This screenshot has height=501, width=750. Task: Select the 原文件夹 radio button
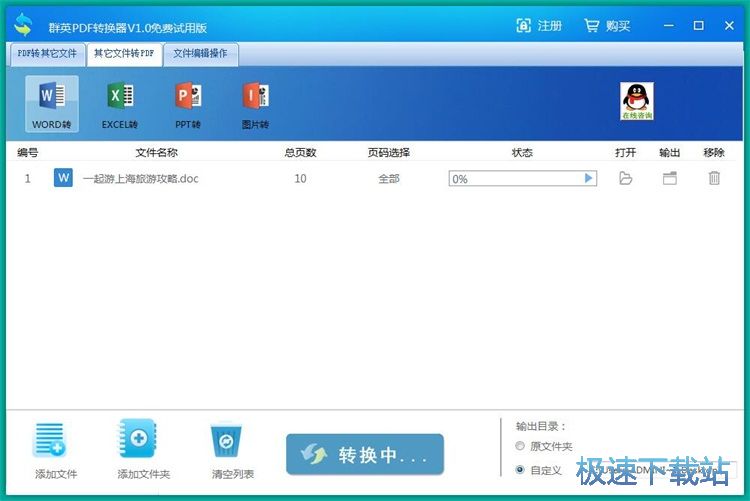pos(520,446)
